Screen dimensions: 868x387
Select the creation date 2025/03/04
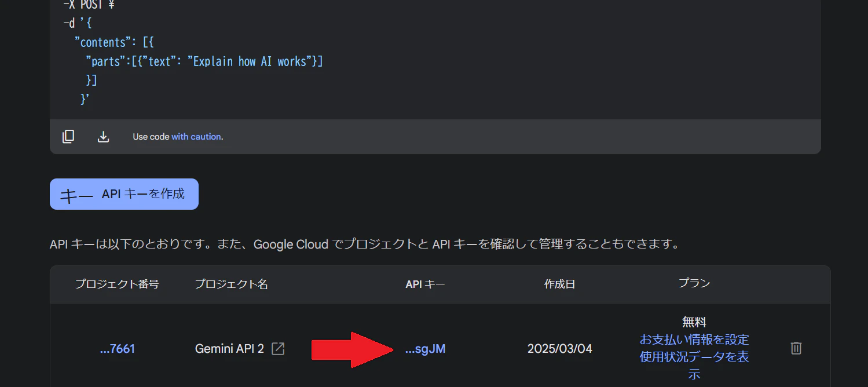(x=560, y=349)
